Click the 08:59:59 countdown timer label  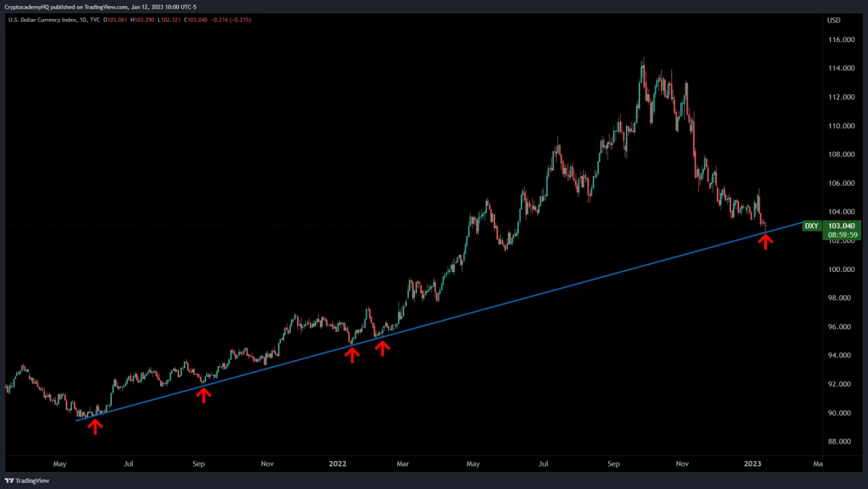843,235
